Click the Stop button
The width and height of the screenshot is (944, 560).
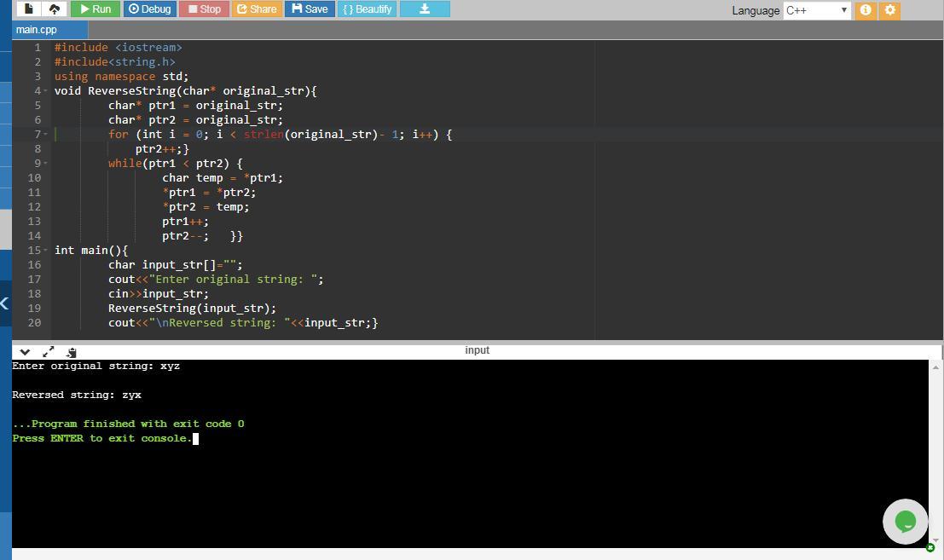204,9
